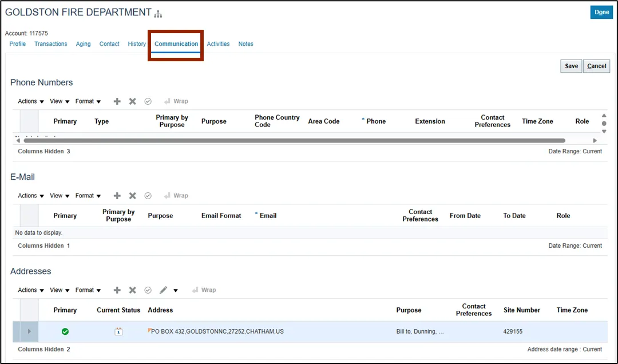Click the Phone Country Code column header

(x=277, y=121)
